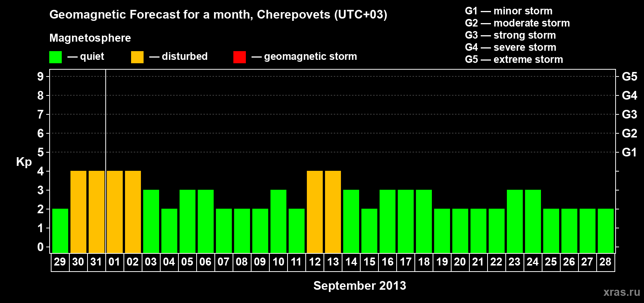This screenshot has height=303, width=644.
Task: Click the G1 right-axis label
Action: point(629,152)
